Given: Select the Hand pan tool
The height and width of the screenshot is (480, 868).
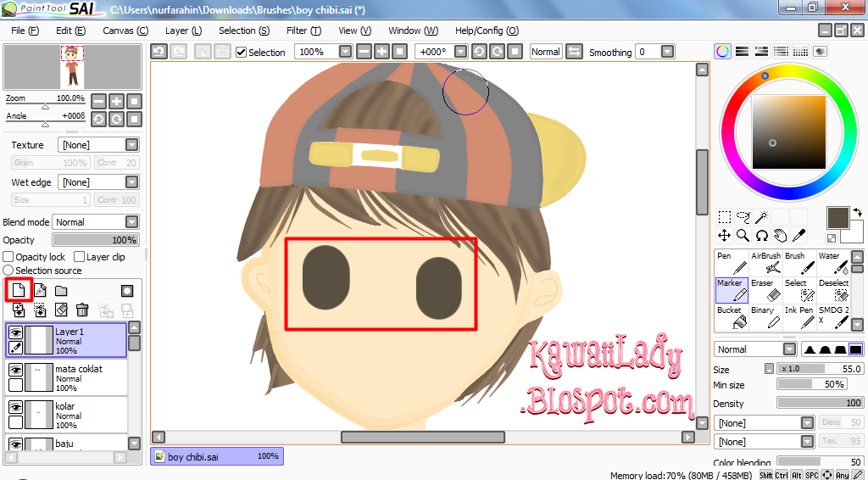Looking at the screenshot, I should tap(781, 236).
